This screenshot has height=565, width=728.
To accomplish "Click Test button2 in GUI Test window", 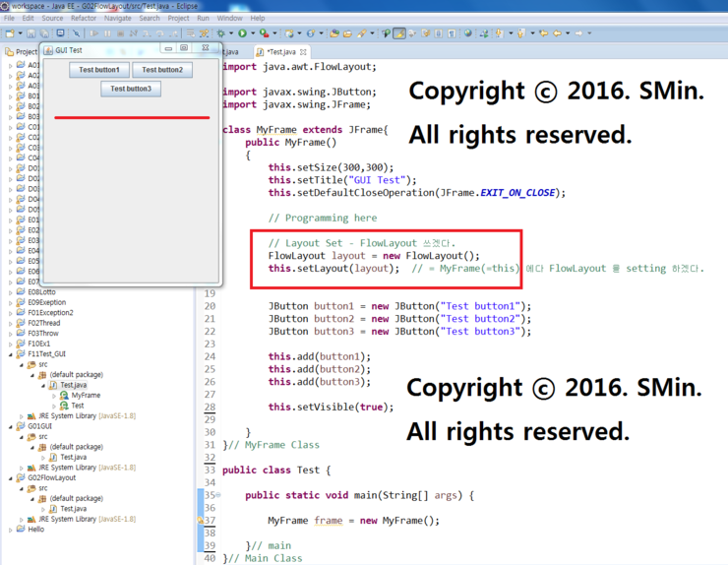I will (162, 70).
